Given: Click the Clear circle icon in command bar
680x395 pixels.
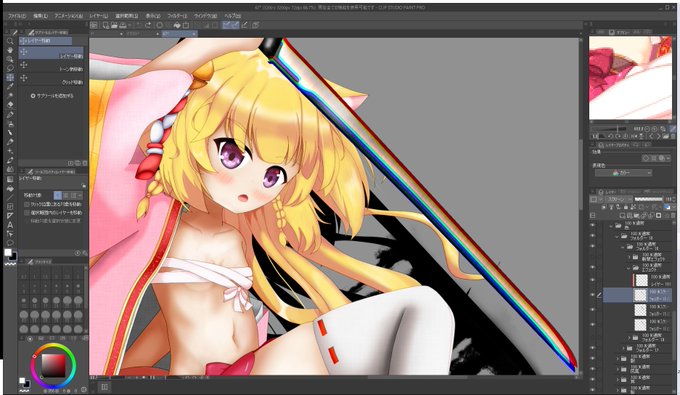Looking at the screenshot, I should 160,25.
